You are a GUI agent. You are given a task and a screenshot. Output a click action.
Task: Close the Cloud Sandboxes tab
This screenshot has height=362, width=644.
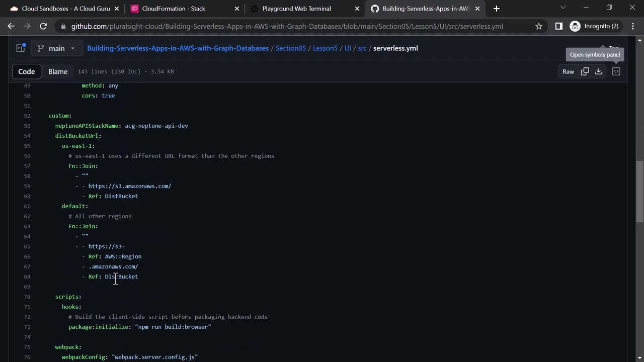tap(117, 9)
